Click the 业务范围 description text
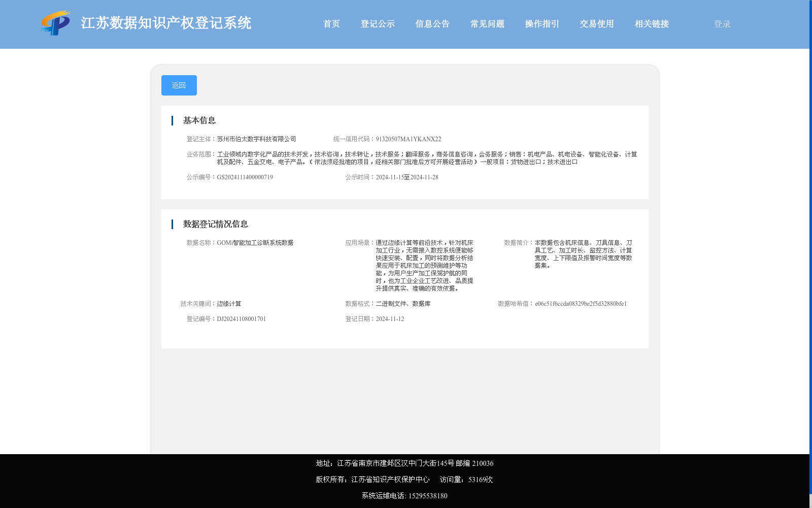812x508 pixels. tap(427, 158)
